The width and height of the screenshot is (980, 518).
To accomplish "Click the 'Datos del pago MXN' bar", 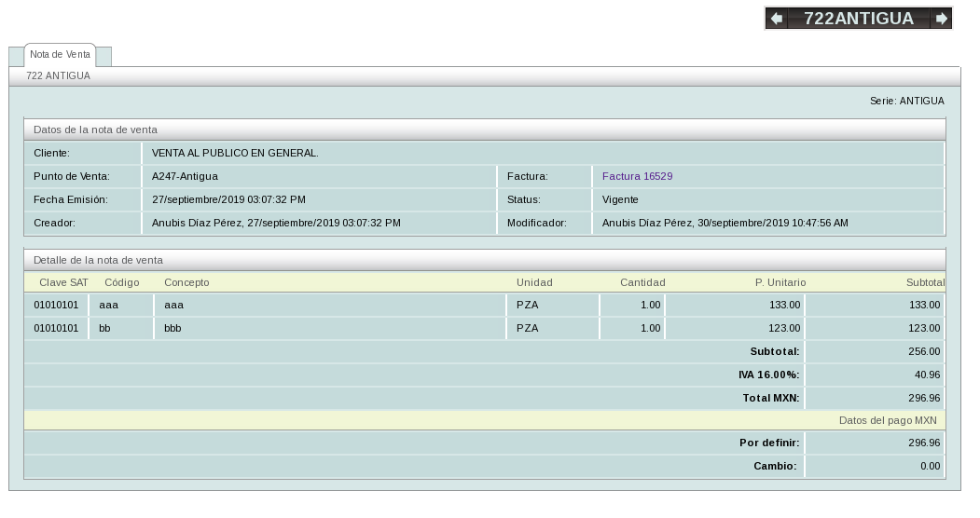I will tap(484, 421).
